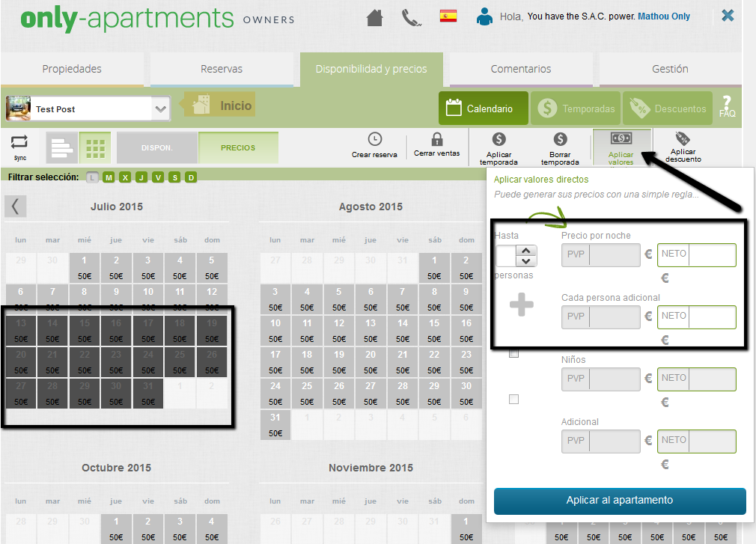Switch to the Reservas tab
The image size is (756, 544).
[222, 67]
